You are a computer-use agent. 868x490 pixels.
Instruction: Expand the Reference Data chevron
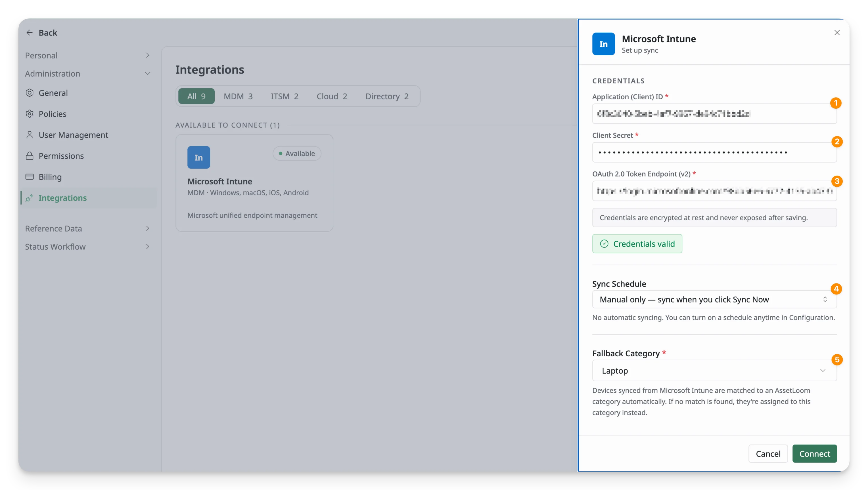148,228
